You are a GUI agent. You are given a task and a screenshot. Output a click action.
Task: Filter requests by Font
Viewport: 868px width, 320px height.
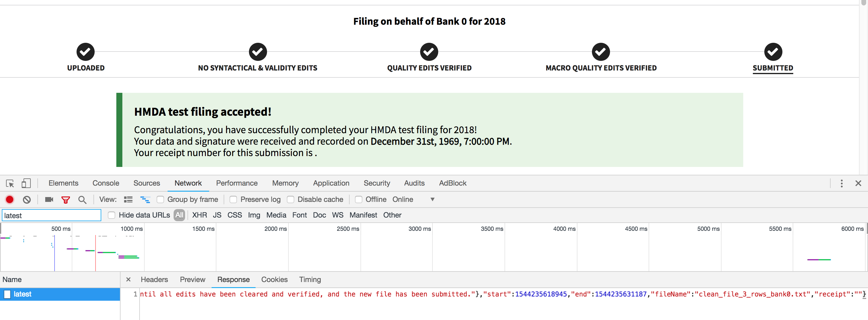coord(299,215)
